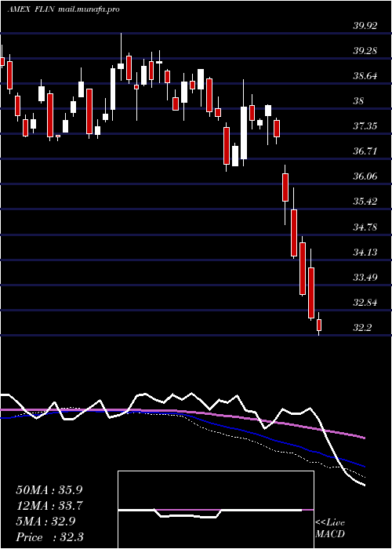Click the 37.35 price axis label
Viewport: 392px width, 549px height.
tap(365, 126)
